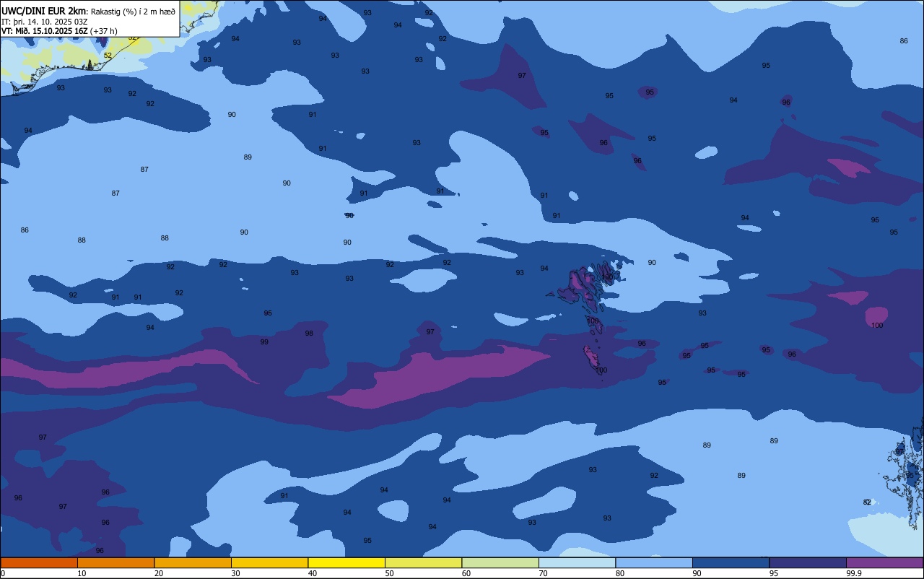Click the legend tick label '50'

[389, 573]
